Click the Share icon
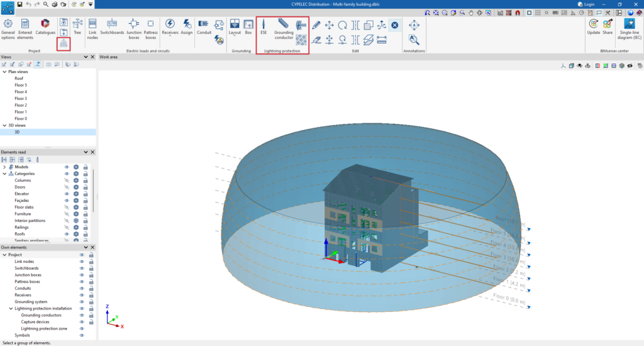This screenshot has width=644, height=346. coord(608,26)
